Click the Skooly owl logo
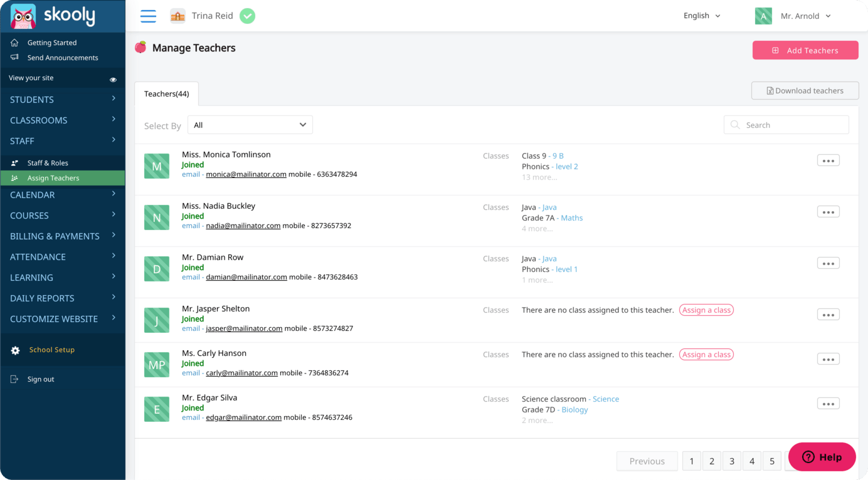The width and height of the screenshot is (868, 480). click(x=23, y=16)
